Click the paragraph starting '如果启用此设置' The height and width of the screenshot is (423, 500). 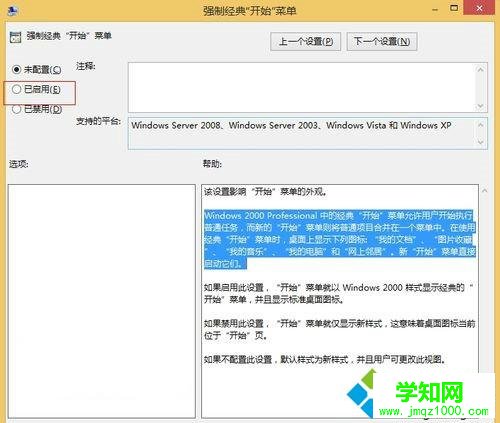tap(338, 293)
